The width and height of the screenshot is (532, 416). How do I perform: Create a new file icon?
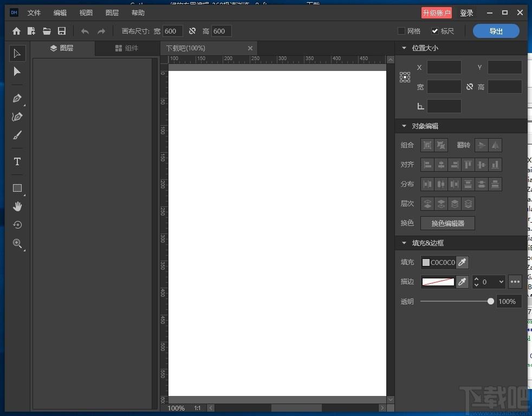pyautogui.click(x=31, y=31)
